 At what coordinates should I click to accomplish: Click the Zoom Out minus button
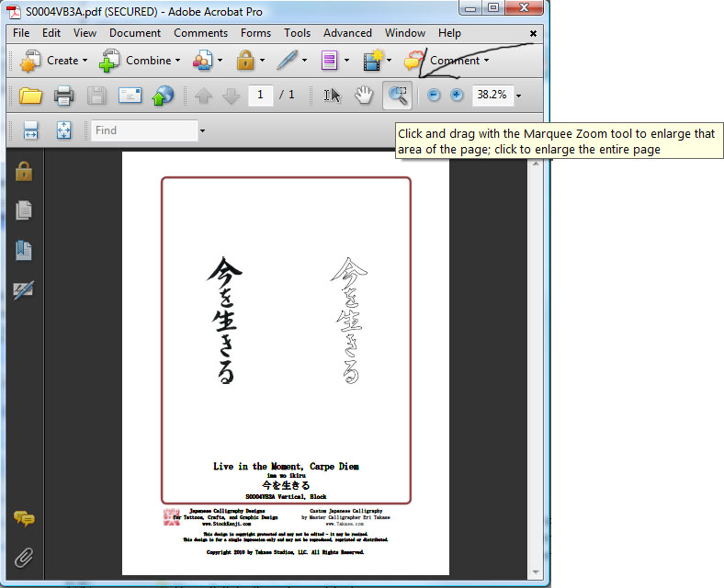coord(434,95)
